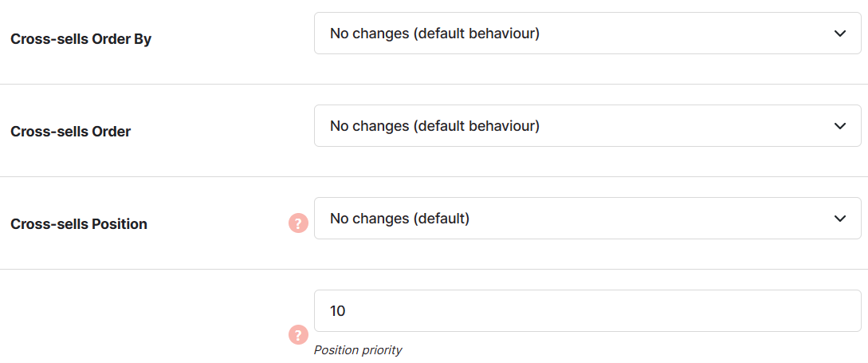The height and width of the screenshot is (363, 868).
Task: Click 'No changes (default behaviour)' in Order By select
Action: coord(434,34)
